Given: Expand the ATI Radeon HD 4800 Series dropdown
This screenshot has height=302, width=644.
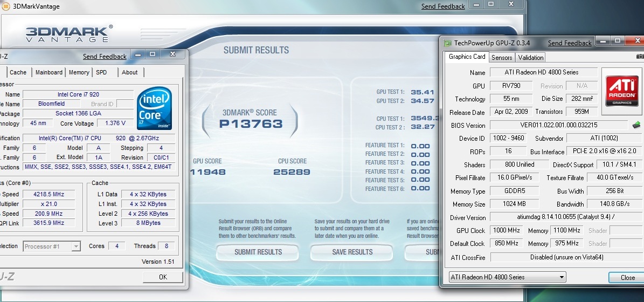Looking at the screenshot, I should 507,277.
